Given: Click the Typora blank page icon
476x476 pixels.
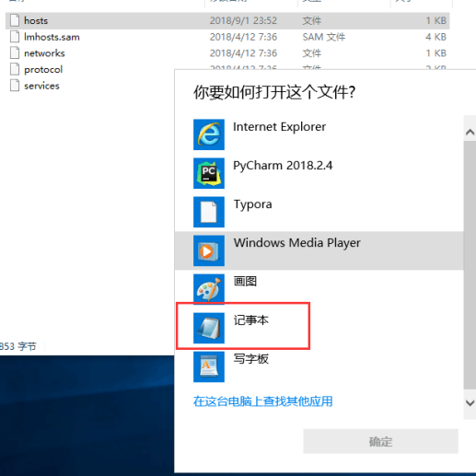Looking at the screenshot, I should 209,212.
